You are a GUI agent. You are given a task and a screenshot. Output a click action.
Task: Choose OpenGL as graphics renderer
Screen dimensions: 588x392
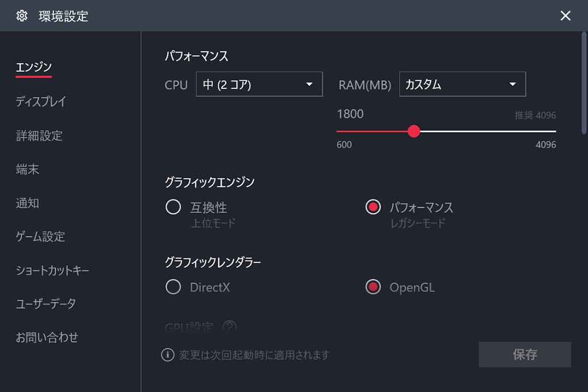[373, 287]
